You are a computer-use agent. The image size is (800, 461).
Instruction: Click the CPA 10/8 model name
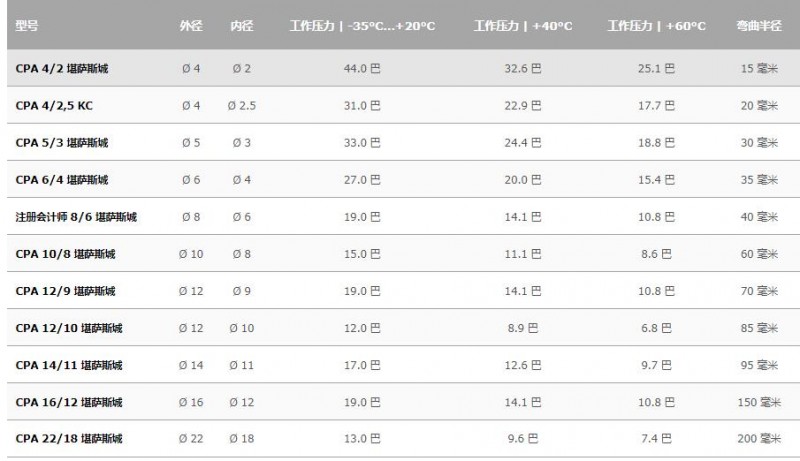tap(65, 254)
